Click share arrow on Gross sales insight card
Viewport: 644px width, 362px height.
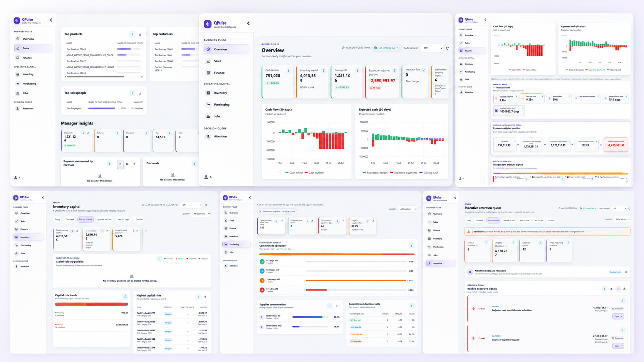tap(89, 133)
